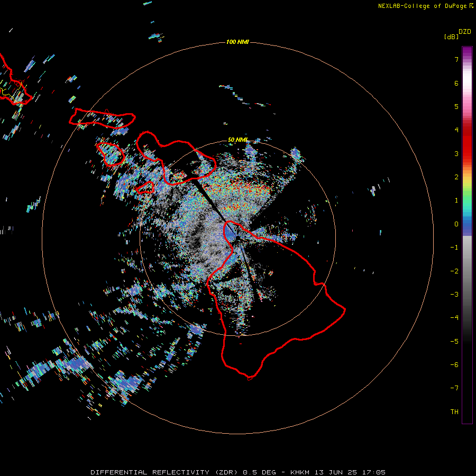Click the red outlined Lanai island
This screenshot has height=476, width=476.
(x=111, y=154)
